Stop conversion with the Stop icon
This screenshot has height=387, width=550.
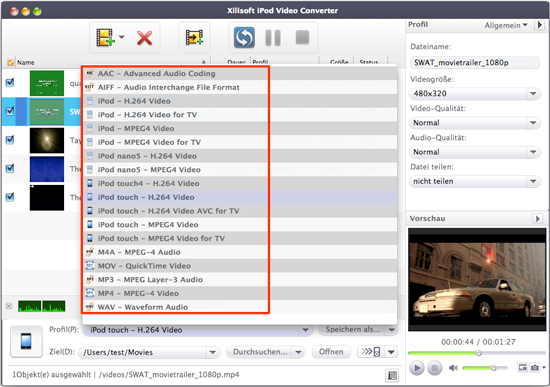(302, 37)
